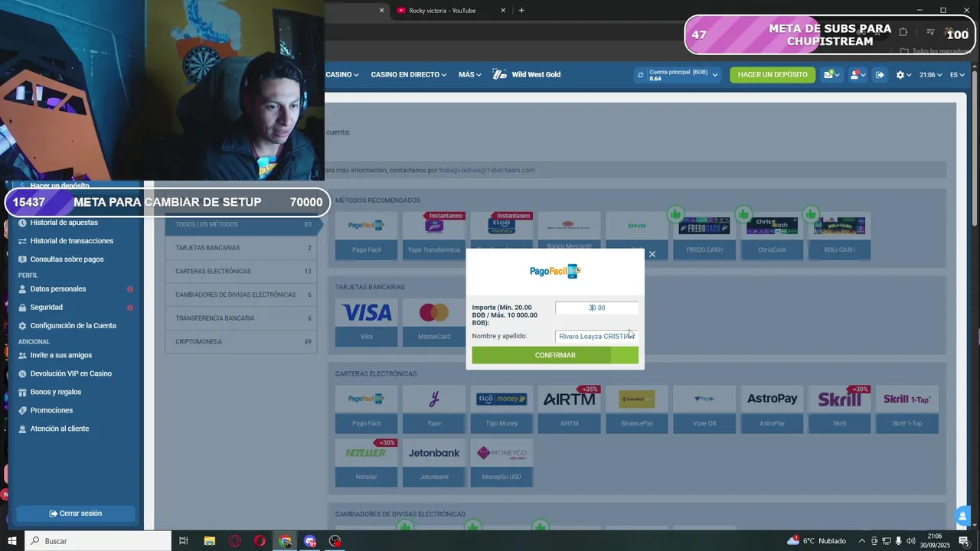980x551 pixels.
Task: Refresh the main account balance icon
Action: 640,74
